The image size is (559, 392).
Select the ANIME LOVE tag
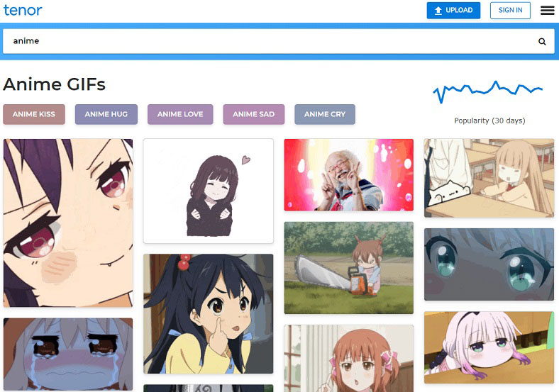point(180,114)
